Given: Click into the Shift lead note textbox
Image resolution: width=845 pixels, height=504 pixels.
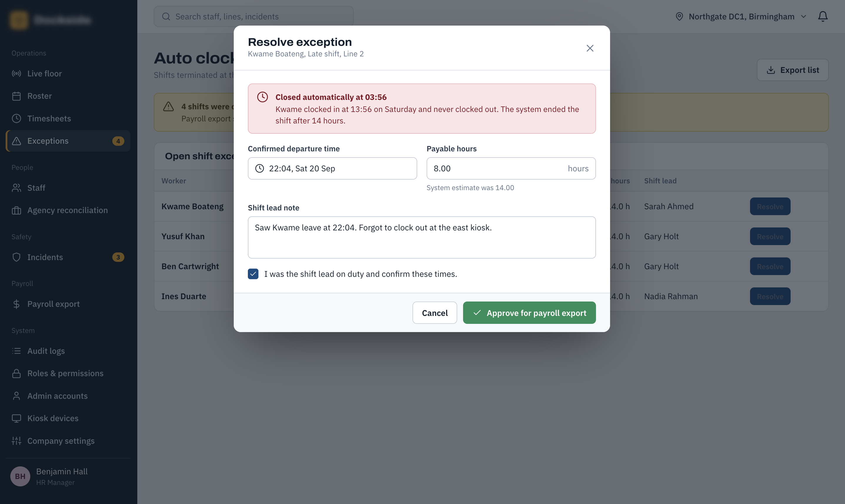Looking at the screenshot, I should pos(422,237).
